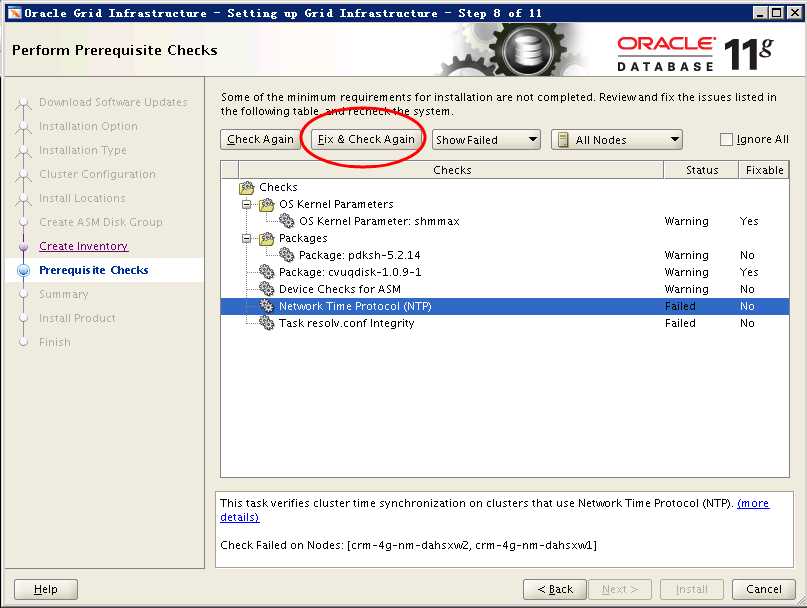Click the Next button
The image size is (807, 608).
click(x=620, y=589)
